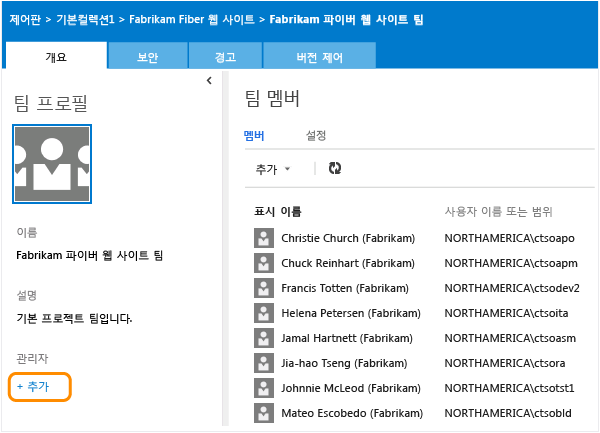The width and height of the screenshot is (600, 433).
Task: Select Mateo Escobedo (Fabrikam) name
Action: tap(352, 413)
